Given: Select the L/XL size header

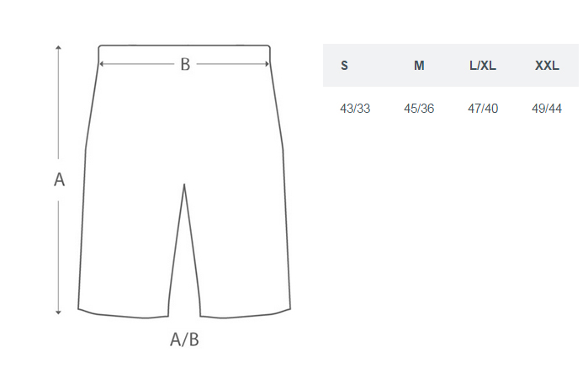Looking at the screenshot, I should coord(483,66).
